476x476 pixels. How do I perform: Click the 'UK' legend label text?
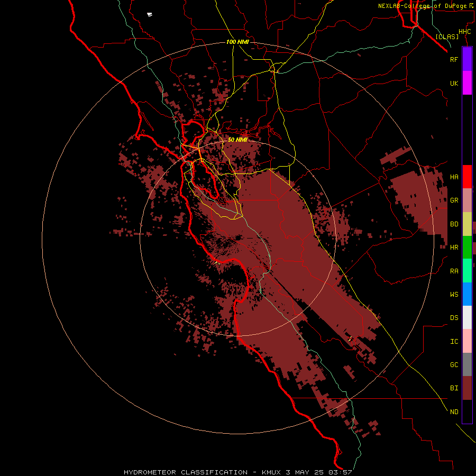(454, 83)
